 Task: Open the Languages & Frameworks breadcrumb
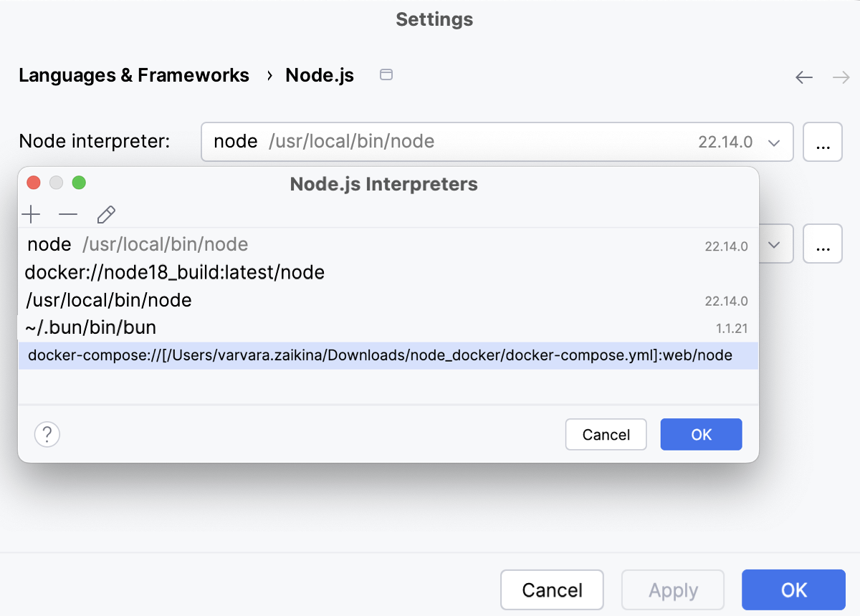coord(134,74)
